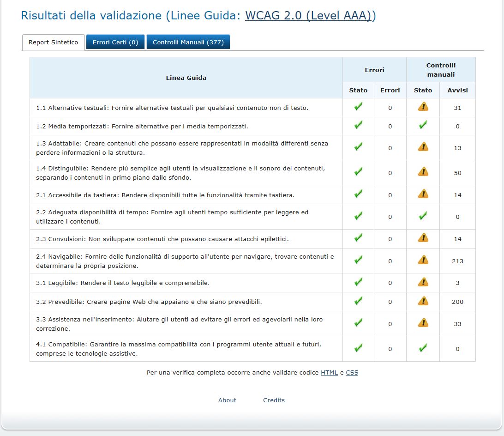Screen dimensions: 504x436
Task: Open the WCAG 2.0 (Level AAA) link
Action: coord(308,15)
